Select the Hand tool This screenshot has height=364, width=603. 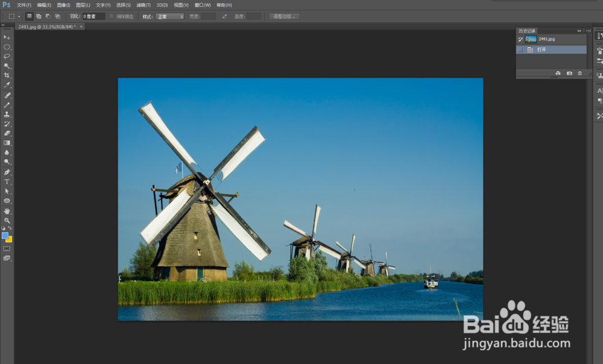(x=7, y=211)
